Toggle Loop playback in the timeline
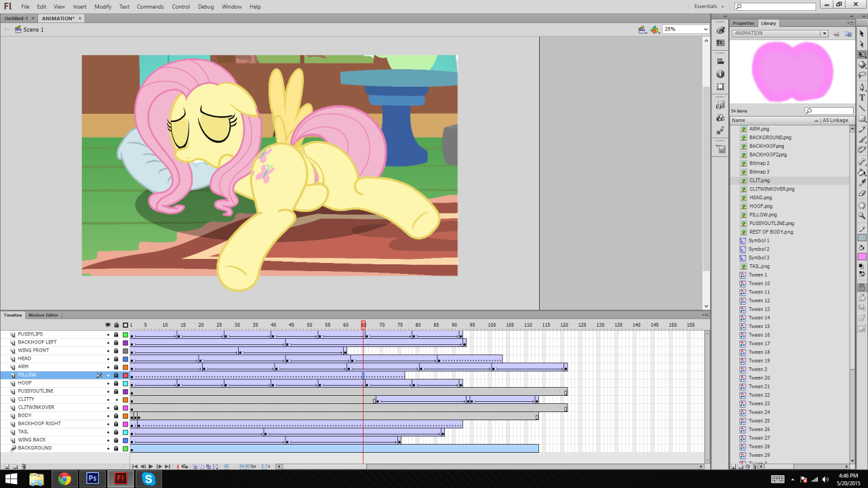 point(184,466)
